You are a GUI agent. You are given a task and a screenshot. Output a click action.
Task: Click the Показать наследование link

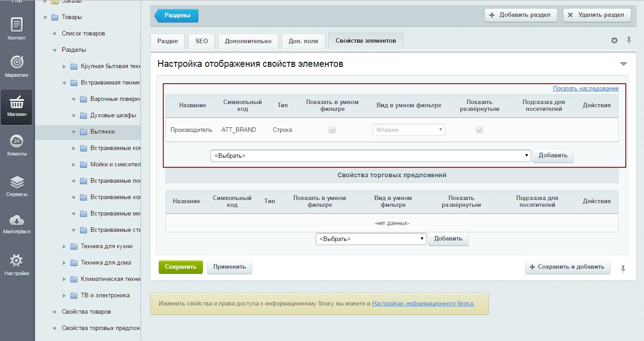pos(586,89)
